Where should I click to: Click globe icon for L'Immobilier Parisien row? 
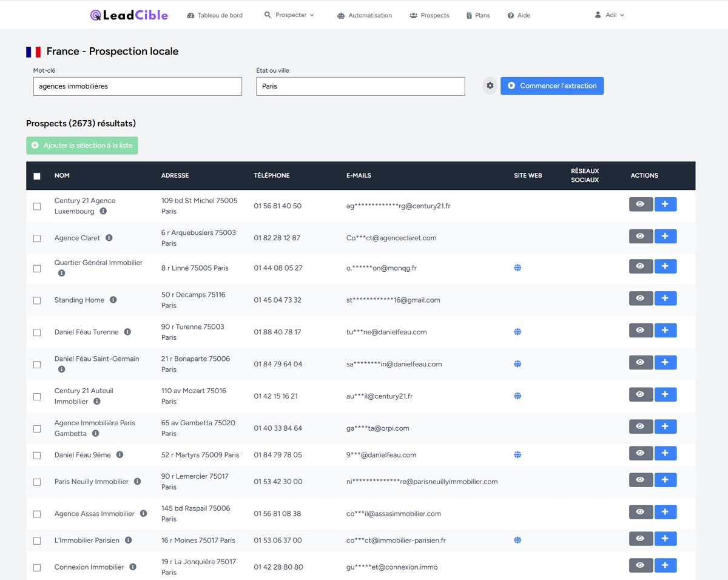(517, 540)
